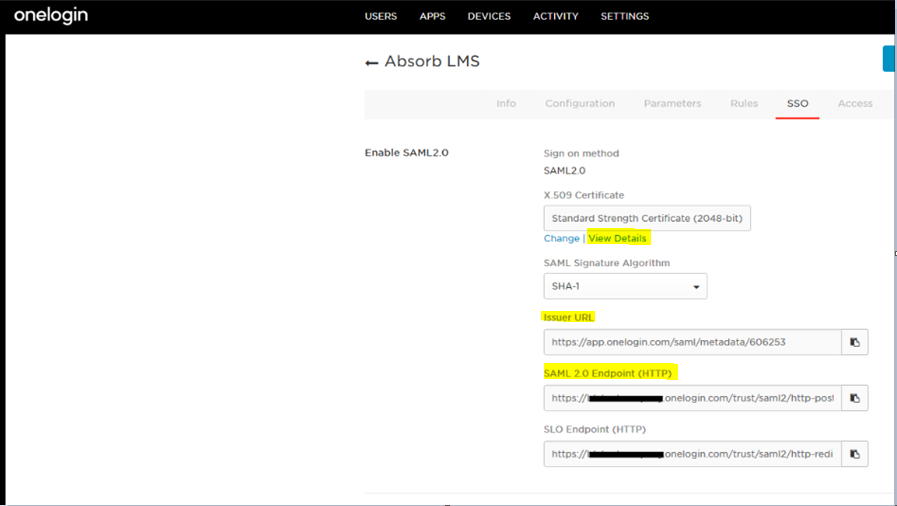Click the View Details certificate link

617,238
